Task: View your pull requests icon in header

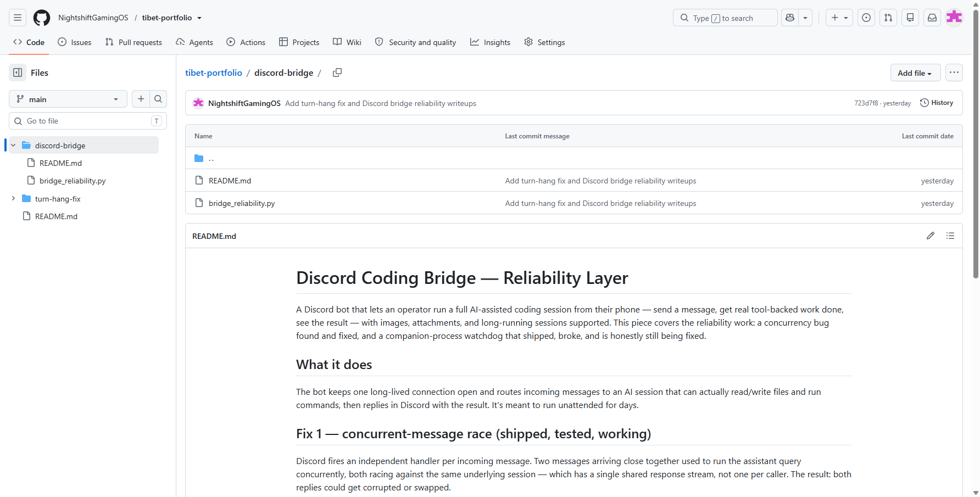Action: coord(888,18)
